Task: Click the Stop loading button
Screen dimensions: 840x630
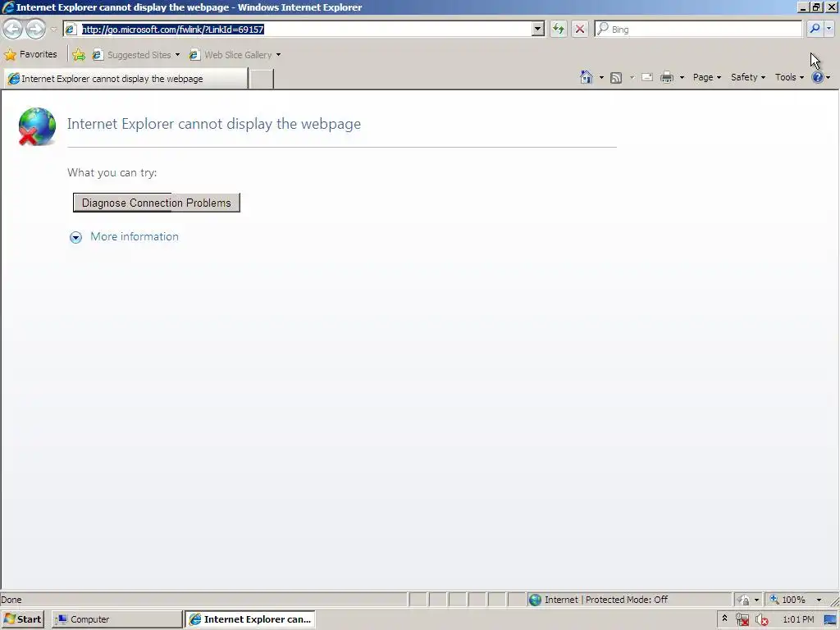Action: pos(580,29)
